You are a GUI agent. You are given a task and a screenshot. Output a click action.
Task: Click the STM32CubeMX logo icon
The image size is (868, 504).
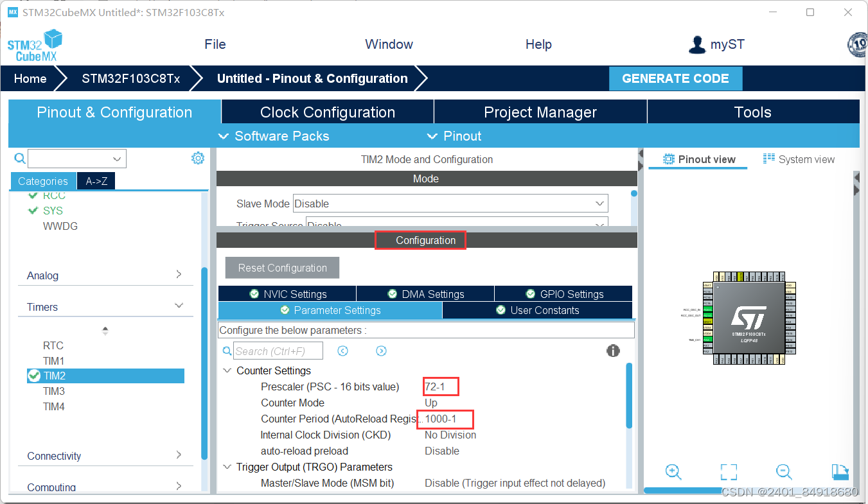35,45
